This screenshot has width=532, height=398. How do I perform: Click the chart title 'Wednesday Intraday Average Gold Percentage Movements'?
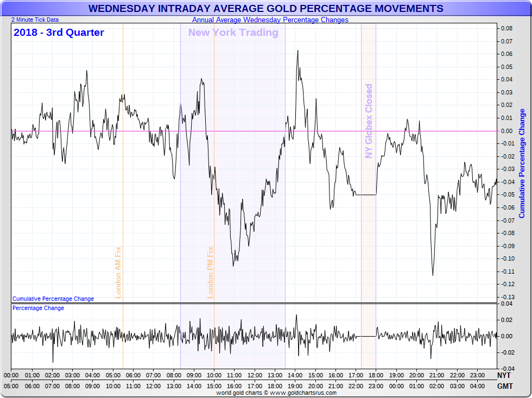pos(265,9)
